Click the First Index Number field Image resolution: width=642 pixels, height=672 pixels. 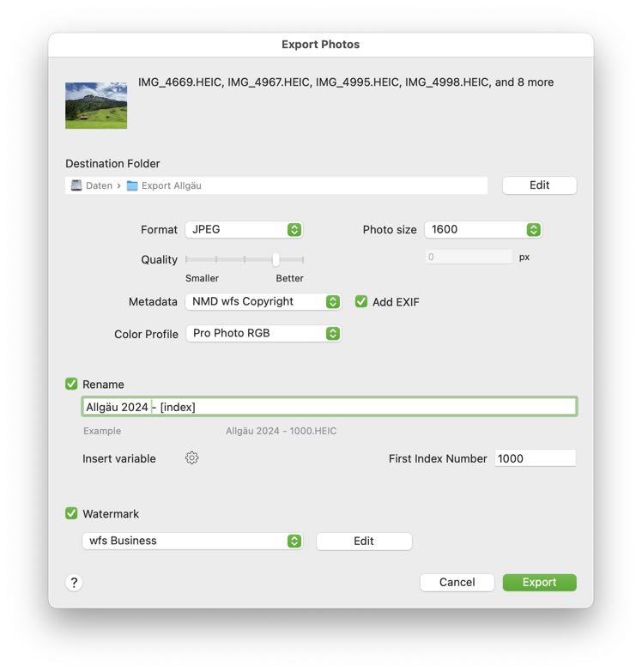tap(535, 458)
